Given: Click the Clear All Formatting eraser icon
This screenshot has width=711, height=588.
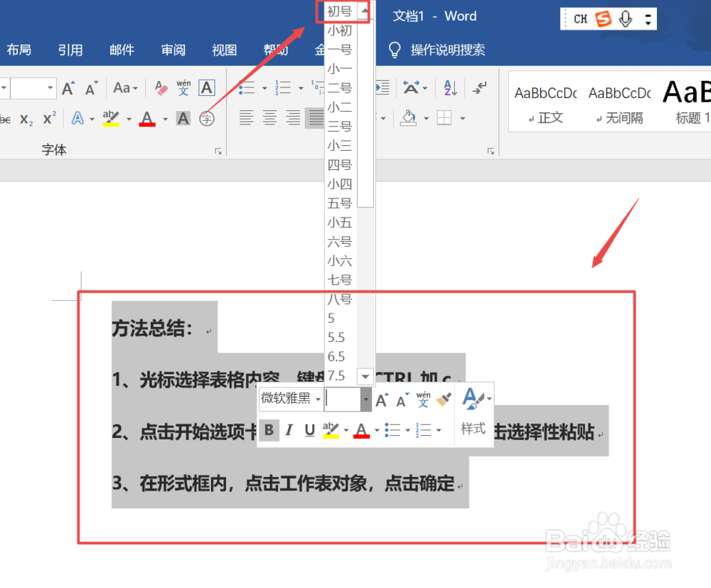Looking at the screenshot, I should coord(161,88).
